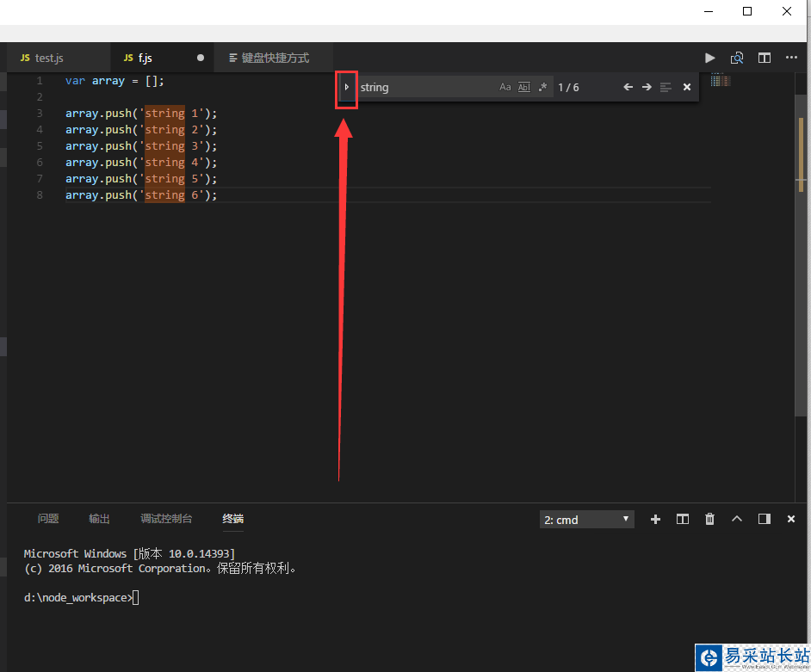Image resolution: width=811 pixels, height=672 pixels.
Task: Click the 'Microsoft Windows' version line
Action: click(129, 553)
